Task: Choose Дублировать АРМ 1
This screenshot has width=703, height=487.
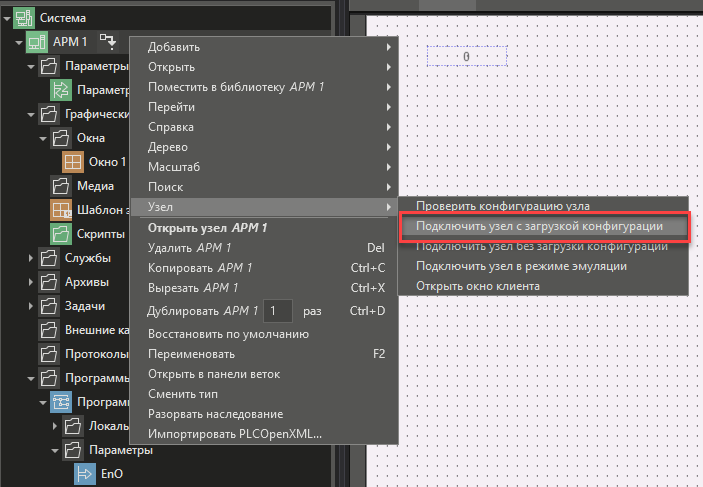Action: (x=264, y=311)
